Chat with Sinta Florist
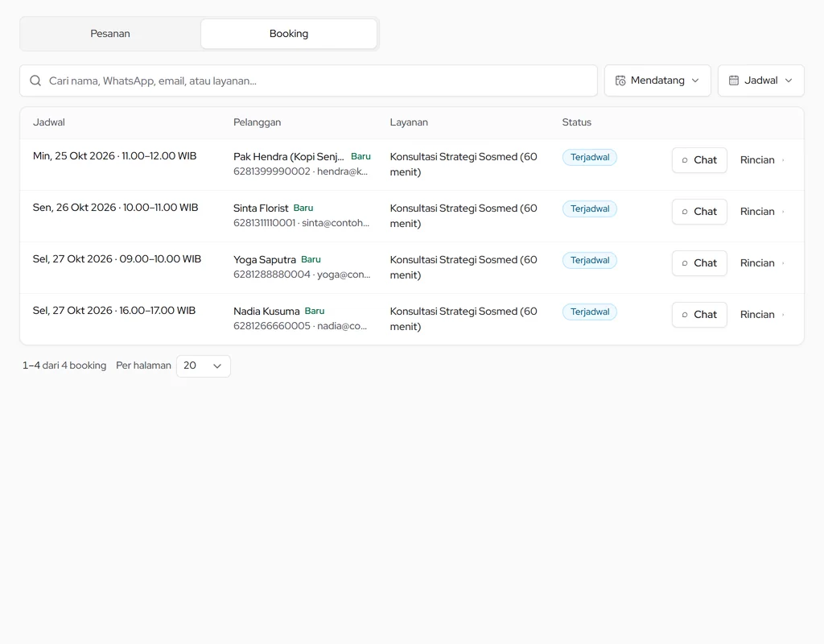The width and height of the screenshot is (824, 644). coord(699,212)
